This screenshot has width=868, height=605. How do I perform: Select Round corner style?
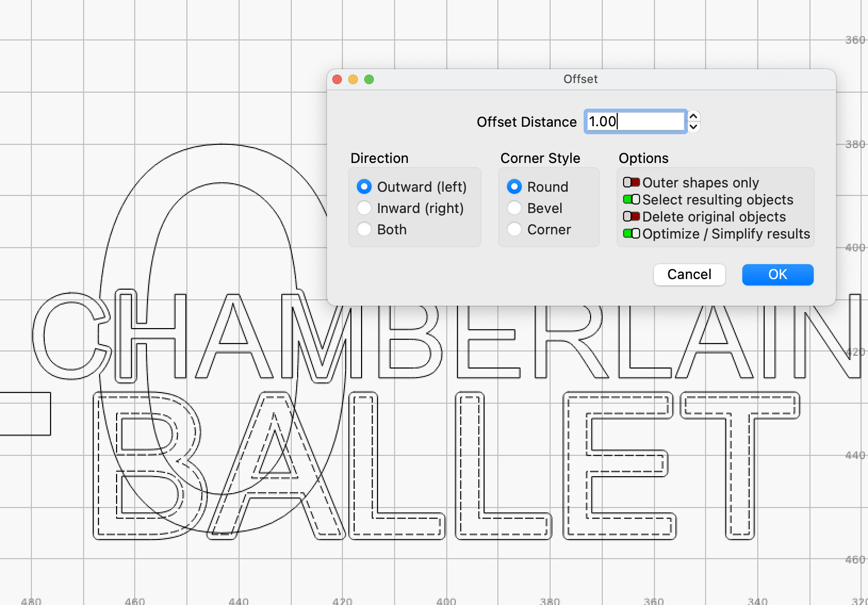[514, 187]
